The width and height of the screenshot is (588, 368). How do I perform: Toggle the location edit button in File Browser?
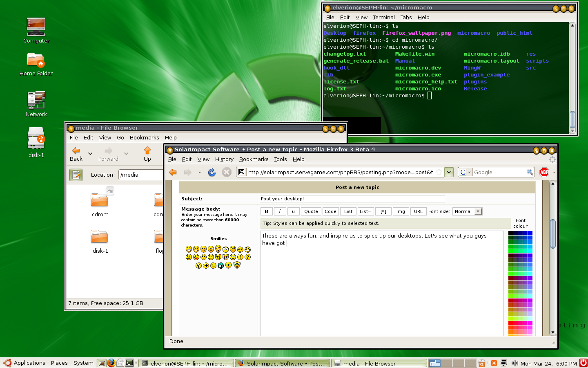tap(76, 175)
